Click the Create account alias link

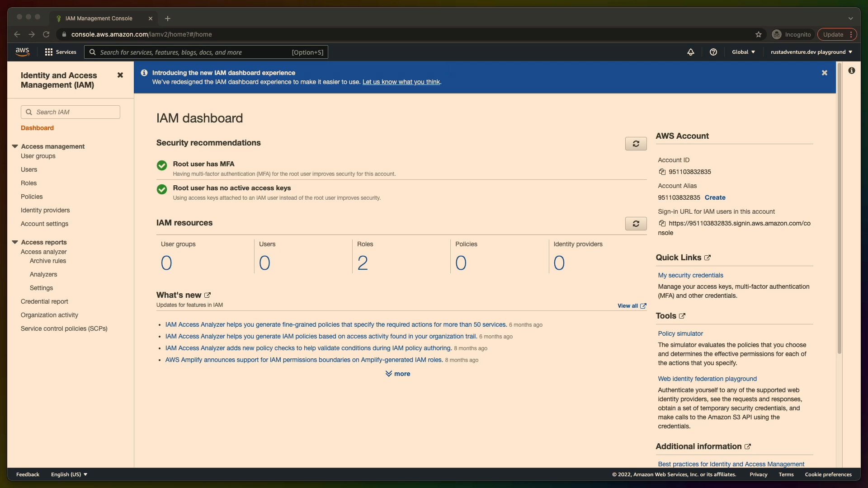715,197
